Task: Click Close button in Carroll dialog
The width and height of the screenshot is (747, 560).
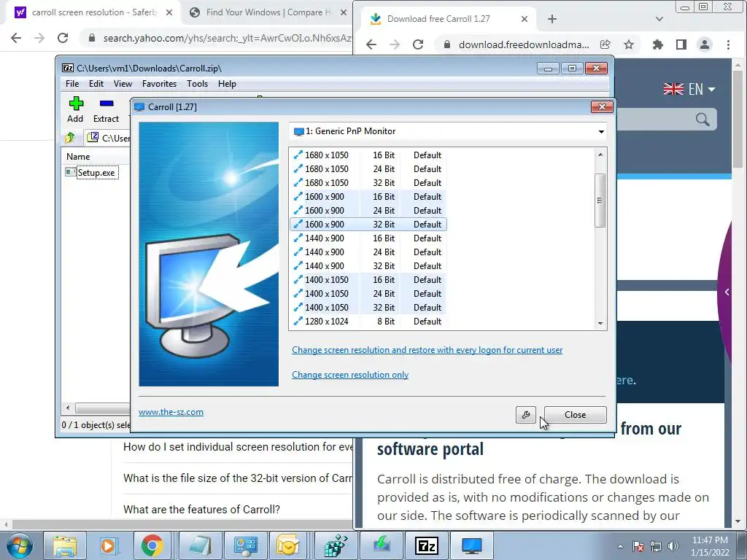Action: [x=575, y=415]
